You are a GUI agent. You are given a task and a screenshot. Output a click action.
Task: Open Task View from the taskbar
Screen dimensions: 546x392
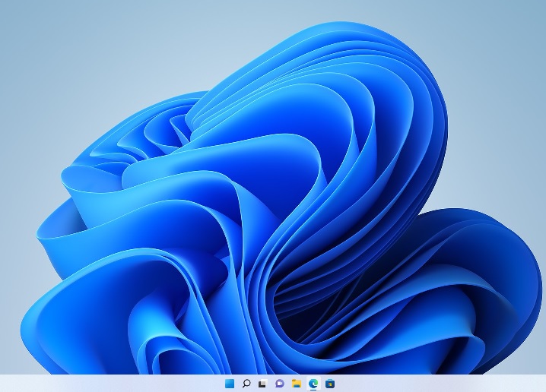tap(263, 384)
